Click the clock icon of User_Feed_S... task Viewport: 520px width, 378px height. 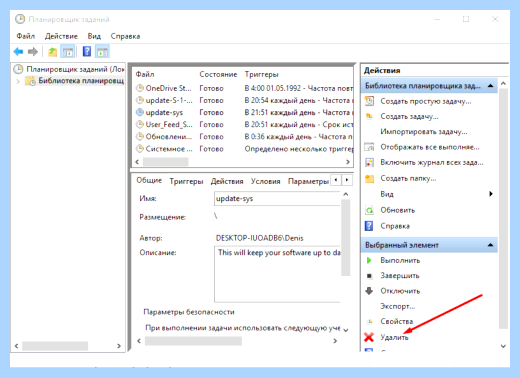point(140,124)
